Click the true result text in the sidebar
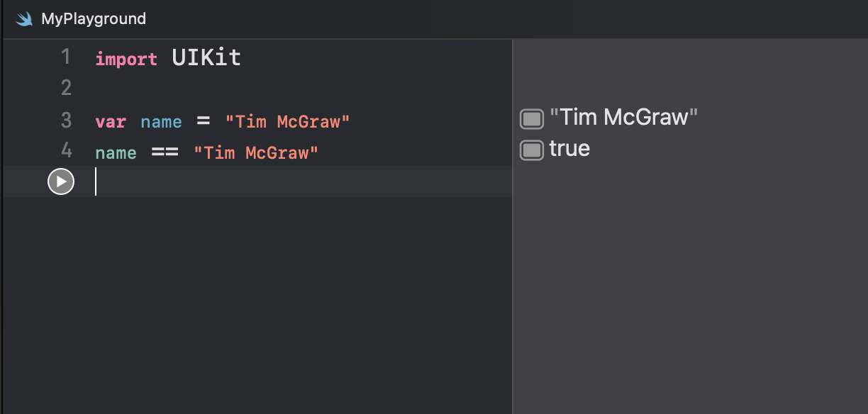Screen dimensions: 868x414 [x=569, y=148]
